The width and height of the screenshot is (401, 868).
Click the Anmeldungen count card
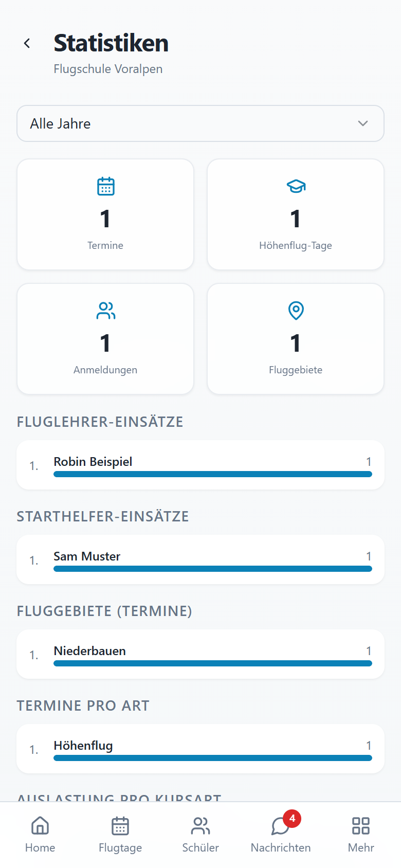pyautogui.click(x=105, y=339)
